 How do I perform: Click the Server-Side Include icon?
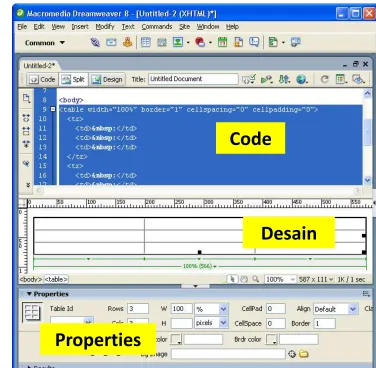[x=238, y=42]
